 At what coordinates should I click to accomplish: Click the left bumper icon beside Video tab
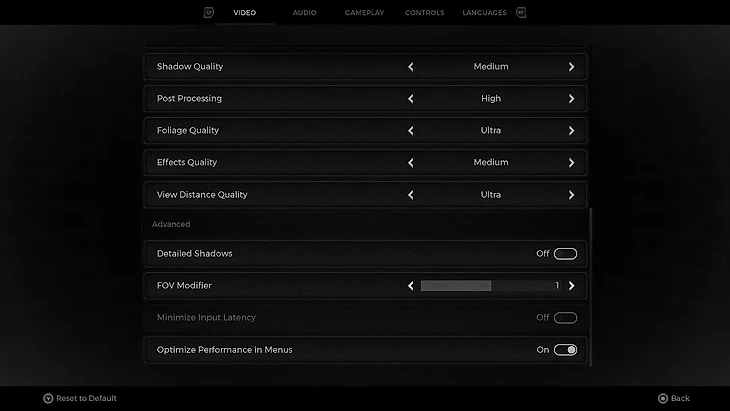pyautogui.click(x=209, y=12)
